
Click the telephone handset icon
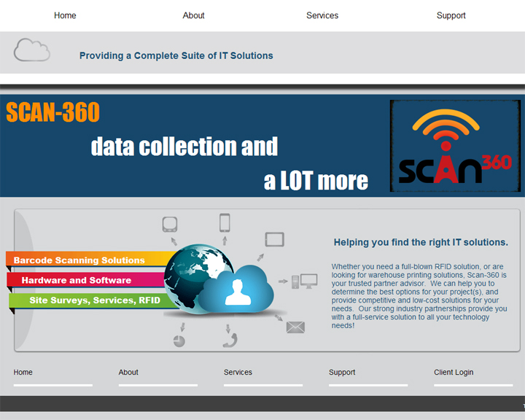pos(230,341)
